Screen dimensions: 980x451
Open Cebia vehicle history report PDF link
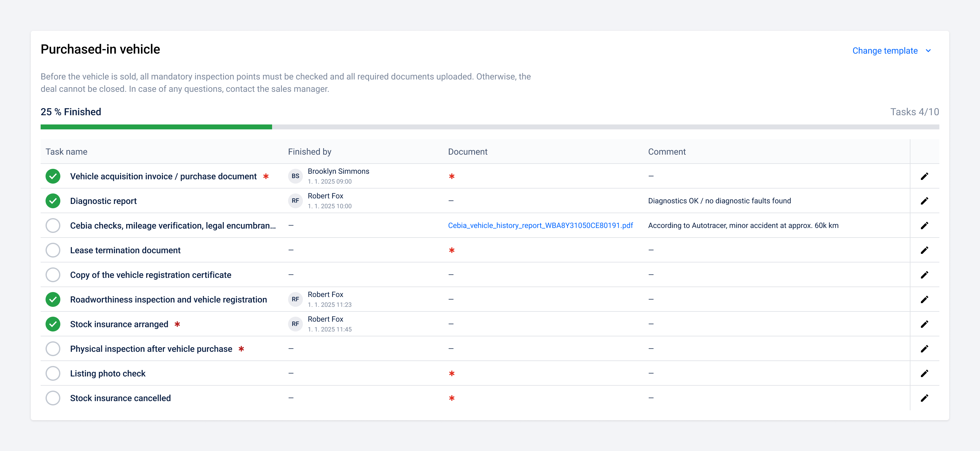[540, 225]
